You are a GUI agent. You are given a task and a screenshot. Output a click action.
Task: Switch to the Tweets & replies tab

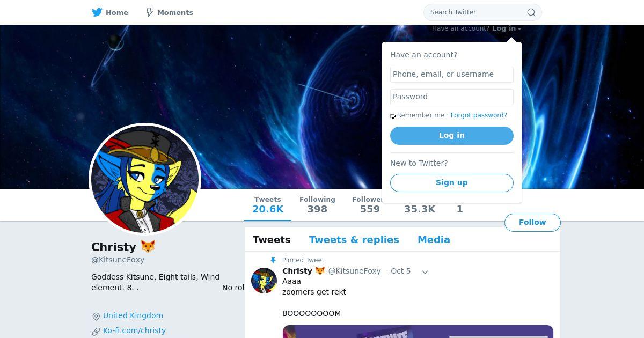pyautogui.click(x=354, y=240)
